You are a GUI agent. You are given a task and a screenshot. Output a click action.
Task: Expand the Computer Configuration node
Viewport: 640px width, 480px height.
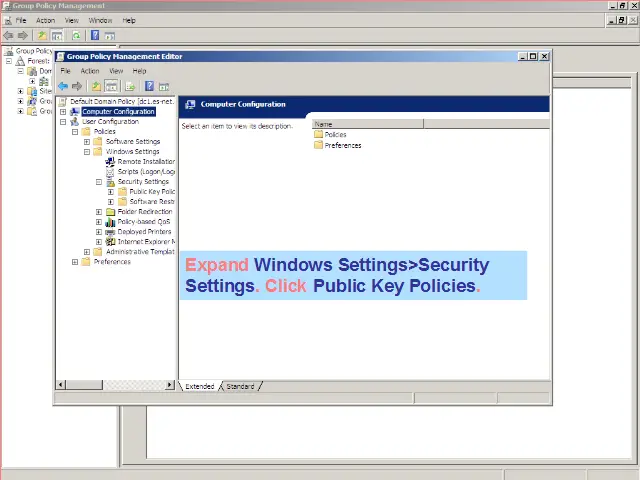point(63,112)
